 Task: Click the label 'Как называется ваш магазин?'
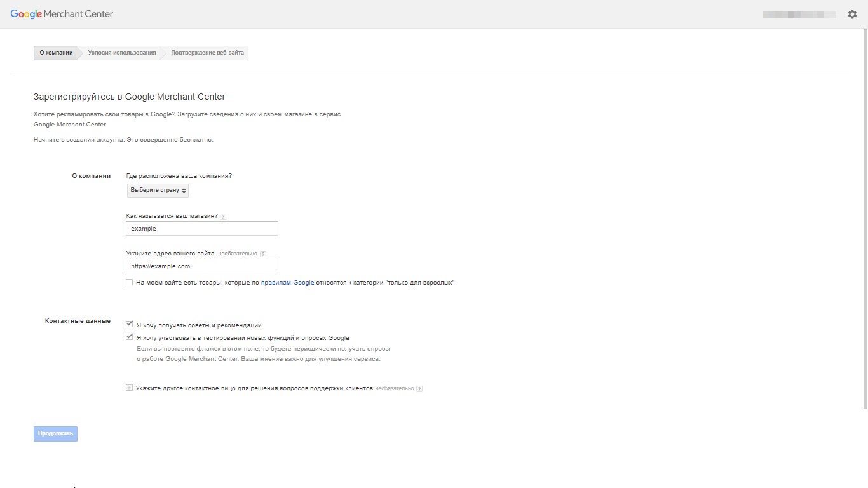tap(172, 216)
